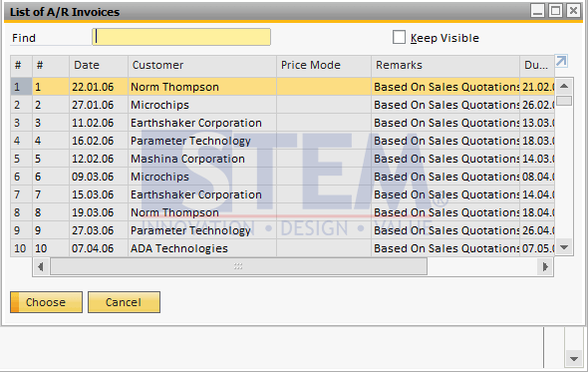Click the right arrow of the horizontal scrollbar

pyautogui.click(x=545, y=267)
